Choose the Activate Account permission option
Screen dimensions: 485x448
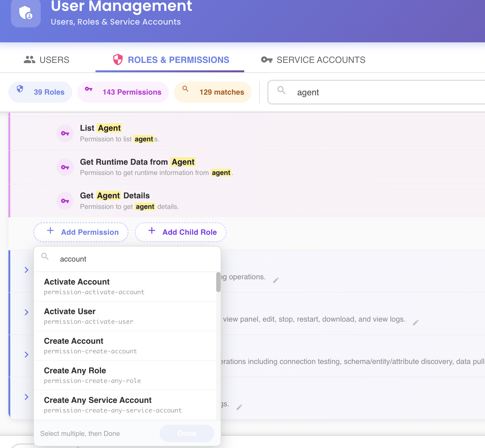125,287
